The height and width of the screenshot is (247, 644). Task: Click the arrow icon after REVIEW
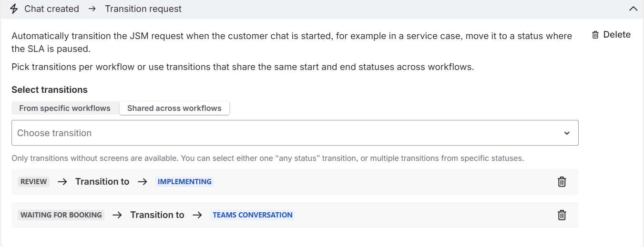click(62, 182)
